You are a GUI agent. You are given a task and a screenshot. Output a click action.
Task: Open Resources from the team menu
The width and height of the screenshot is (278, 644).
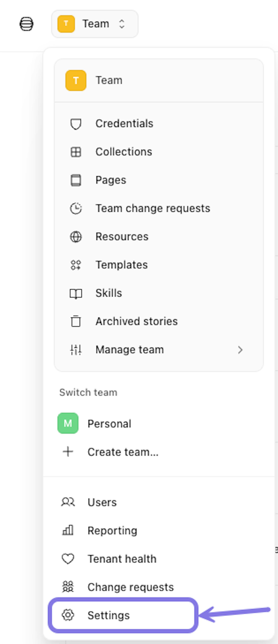click(159, 237)
